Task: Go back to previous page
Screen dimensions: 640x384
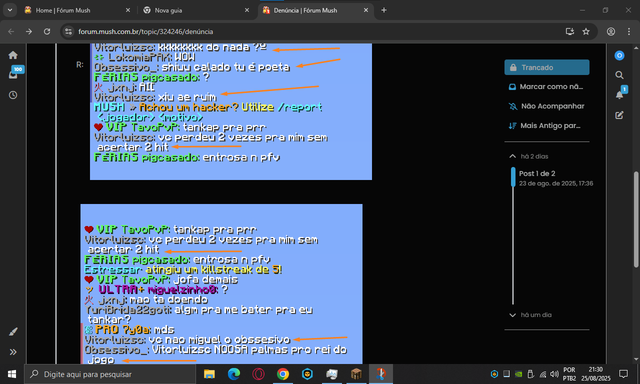Action: (x=11, y=31)
